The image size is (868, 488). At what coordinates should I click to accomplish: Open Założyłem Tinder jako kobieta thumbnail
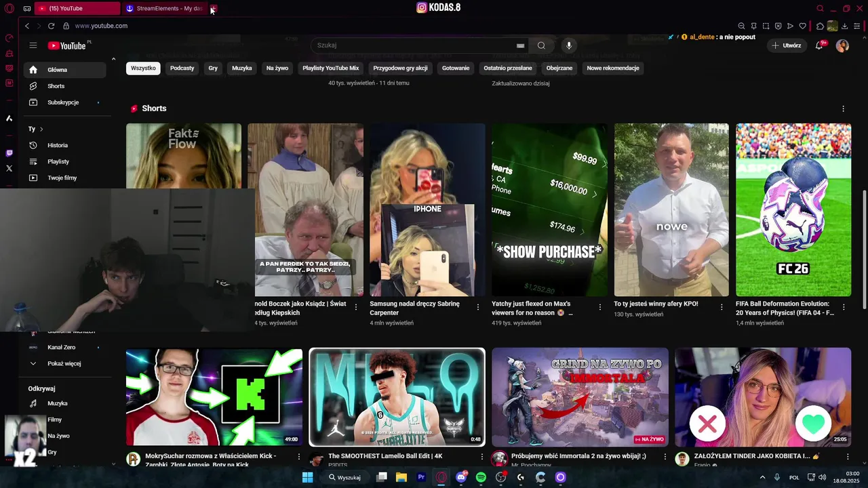tap(763, 397)
